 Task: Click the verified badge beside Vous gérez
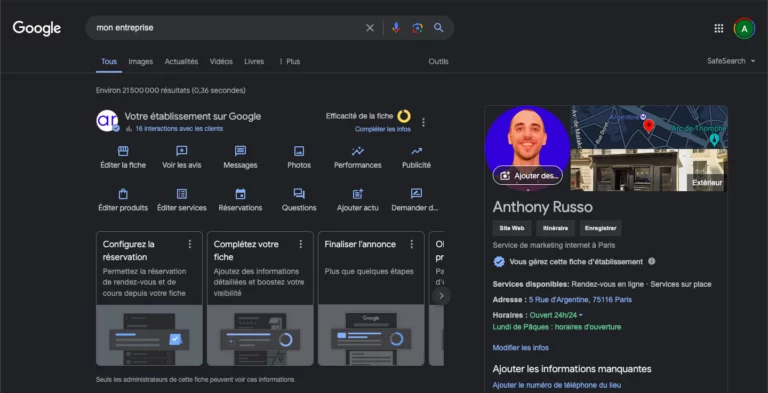[x=499, y=262]
